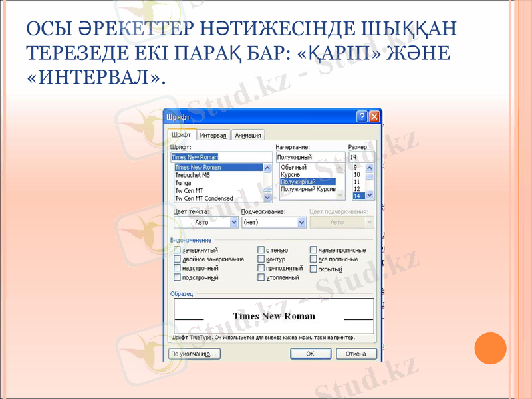Image resolution: width=532 pixels, height=399 pixels.
Task: Enable the с тенью effect
Action: click(262, 249)
